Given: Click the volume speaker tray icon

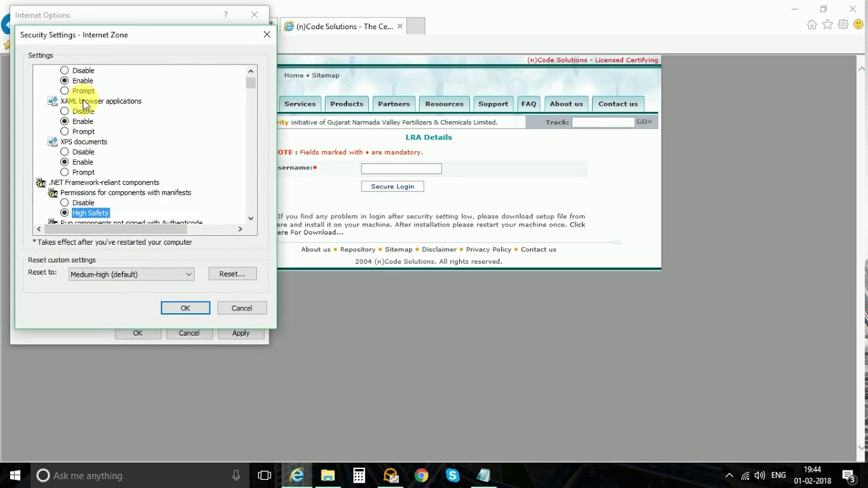Looking at the screenshot, I should pos(759,476).
